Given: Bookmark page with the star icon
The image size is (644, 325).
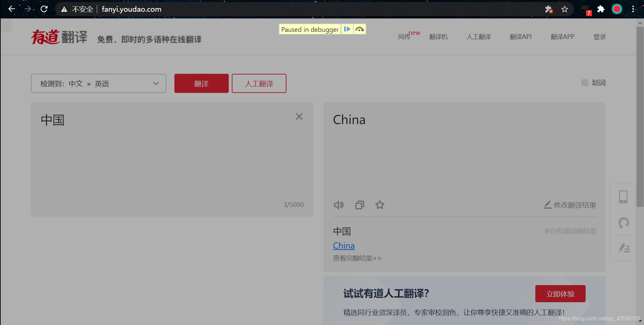Looking at the screenshot, I should coord(565,9).
